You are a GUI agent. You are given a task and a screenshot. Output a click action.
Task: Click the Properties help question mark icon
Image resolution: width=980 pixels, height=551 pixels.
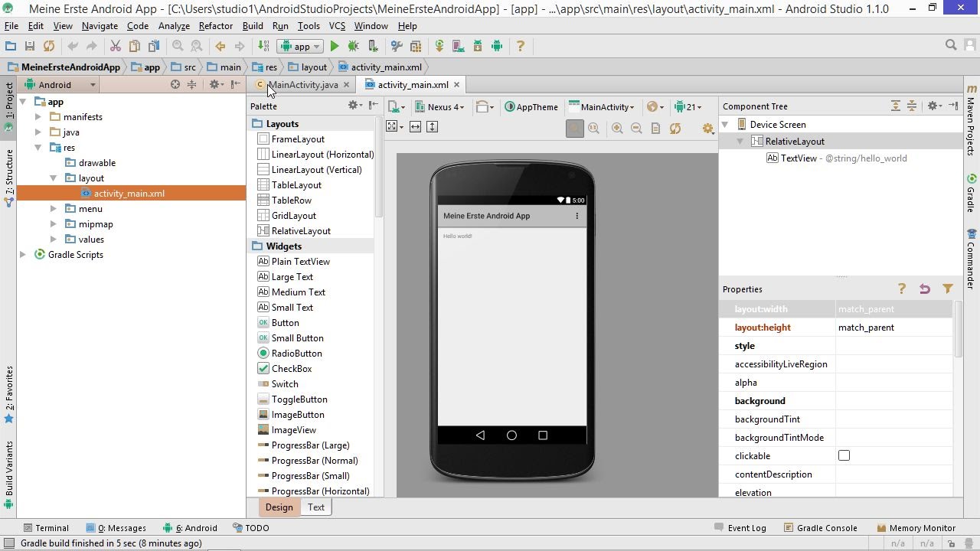[x=902, y=289]
